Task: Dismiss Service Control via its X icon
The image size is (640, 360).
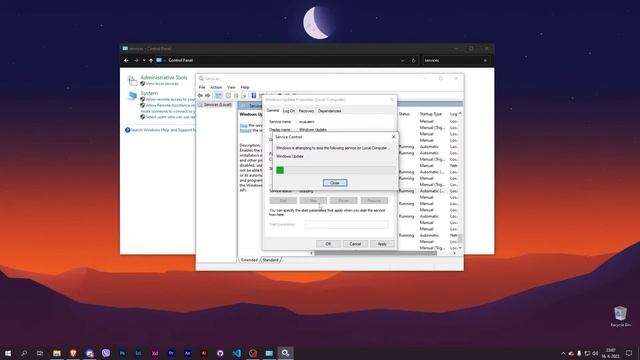Action: (x=393, y=137)
